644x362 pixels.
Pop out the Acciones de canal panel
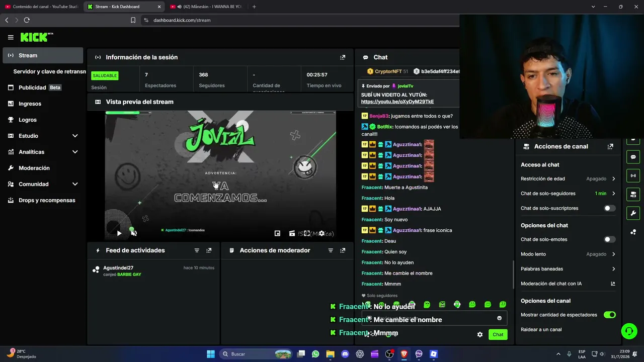point(610,147)
